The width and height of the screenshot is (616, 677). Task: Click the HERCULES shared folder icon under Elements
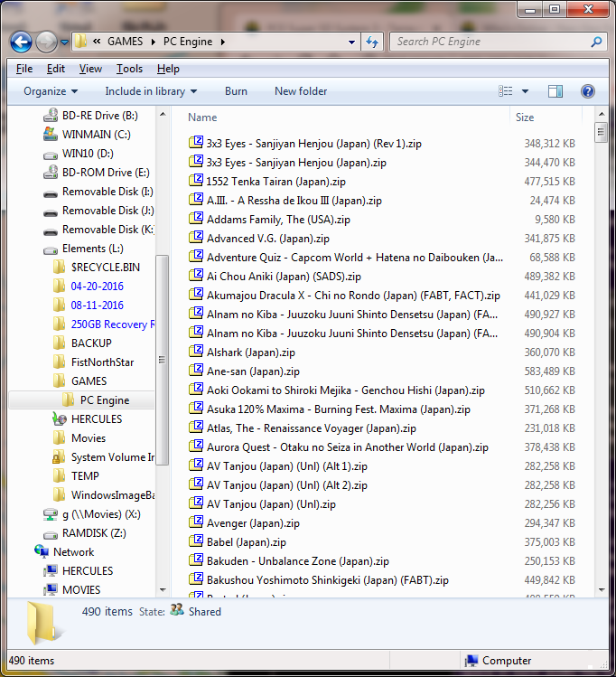59,418
